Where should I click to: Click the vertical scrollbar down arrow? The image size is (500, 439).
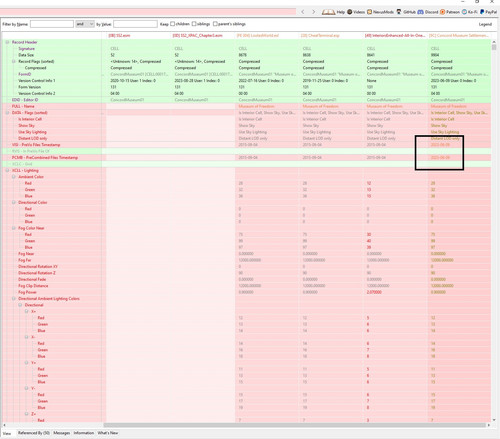click(x=494, y=420)
